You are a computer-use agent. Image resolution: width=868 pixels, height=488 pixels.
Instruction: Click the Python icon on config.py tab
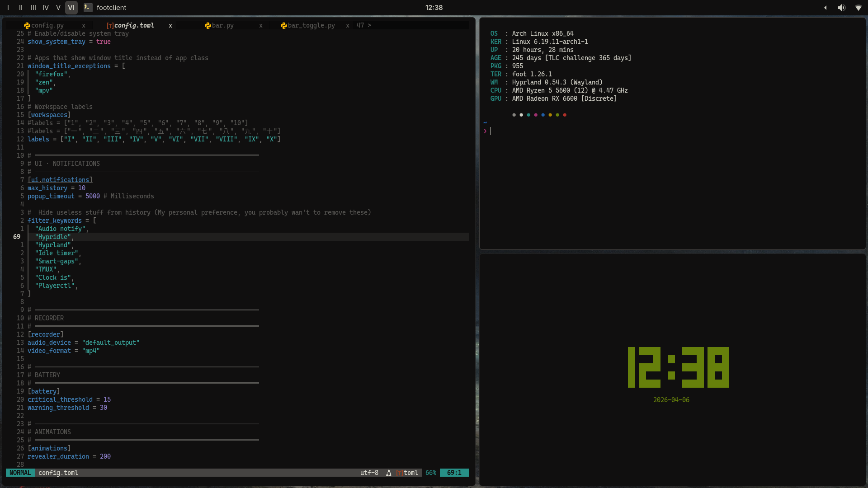tap(27, 26)
